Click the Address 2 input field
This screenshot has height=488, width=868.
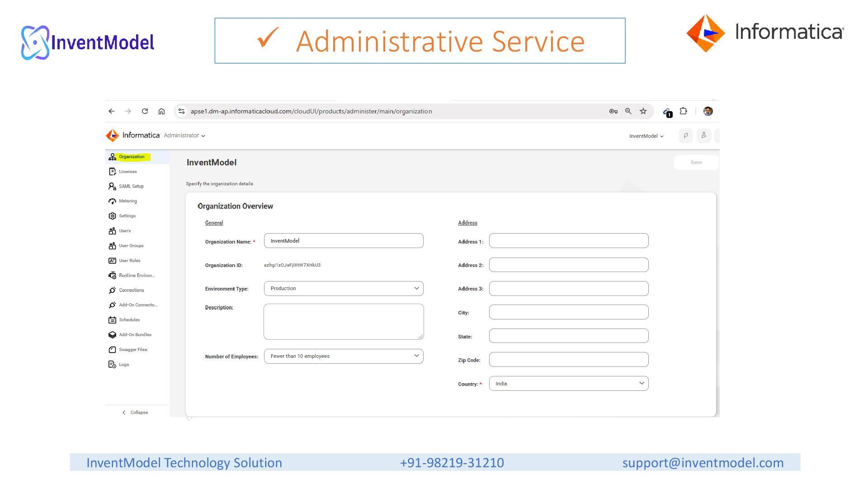(x=569, y=265)
